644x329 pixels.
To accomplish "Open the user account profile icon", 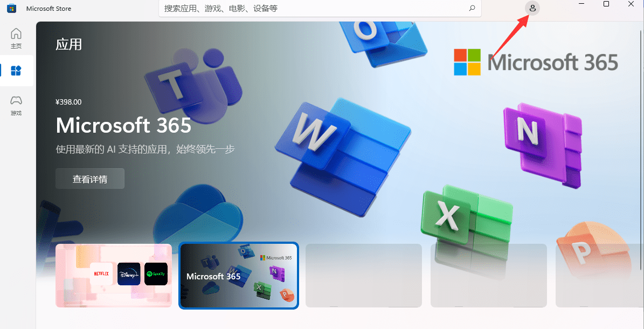I will click(x=532, y=8).
